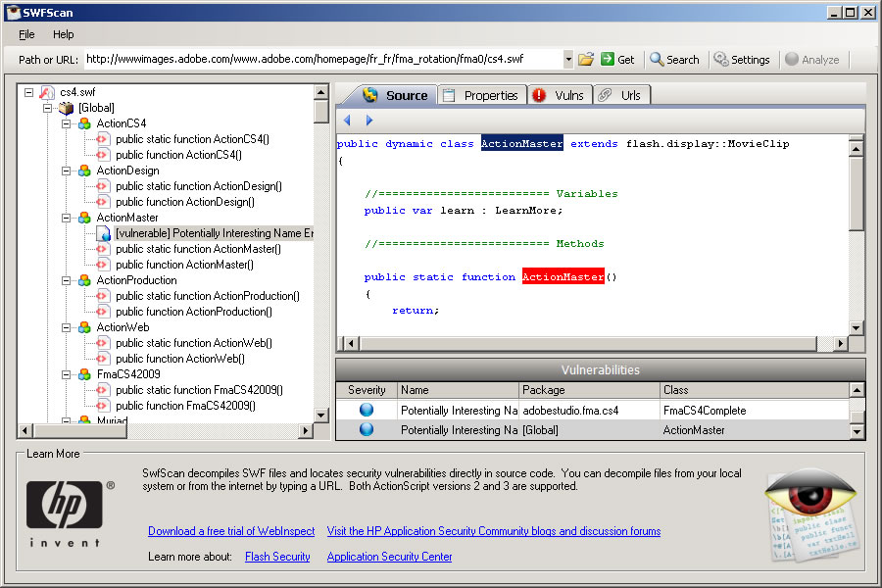
Task: Switch to the Vulns tab
Action: [560, 95]
